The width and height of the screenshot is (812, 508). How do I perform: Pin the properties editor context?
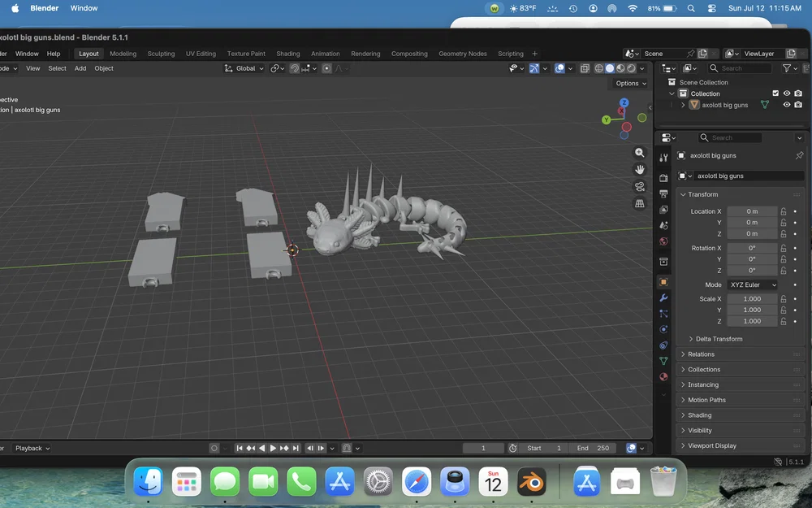tap(799, 155)
